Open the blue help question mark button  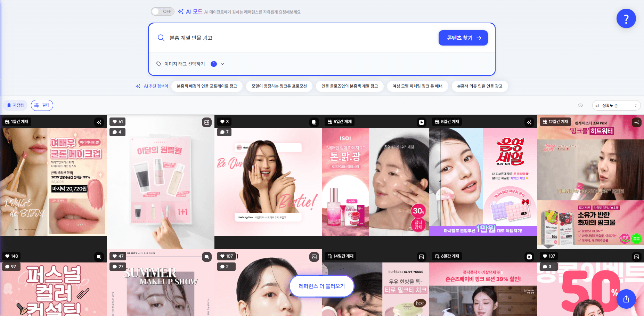(626, 18)
